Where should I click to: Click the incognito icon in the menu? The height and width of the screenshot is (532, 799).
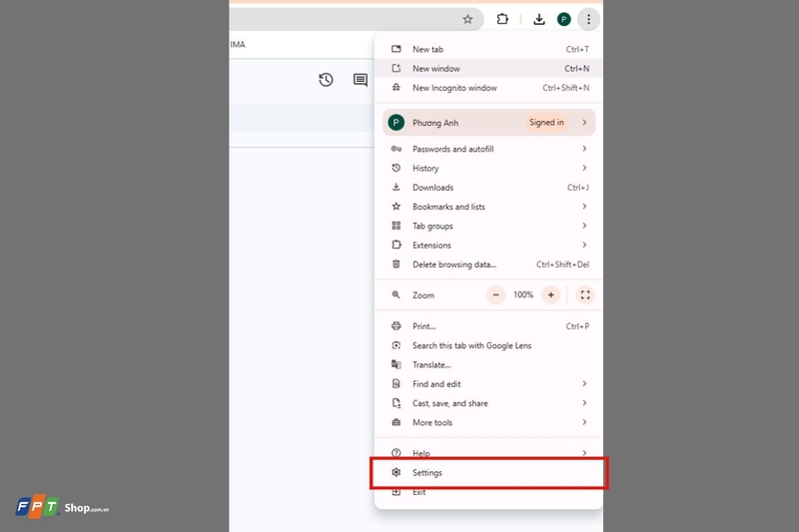click(x=396, y=88)
